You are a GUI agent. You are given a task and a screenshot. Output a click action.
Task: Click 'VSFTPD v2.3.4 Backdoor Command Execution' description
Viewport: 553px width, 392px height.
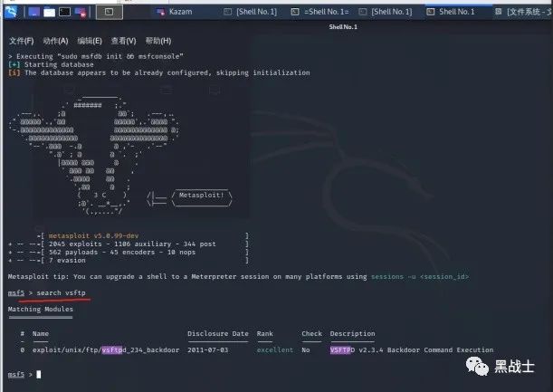point(412,350)
